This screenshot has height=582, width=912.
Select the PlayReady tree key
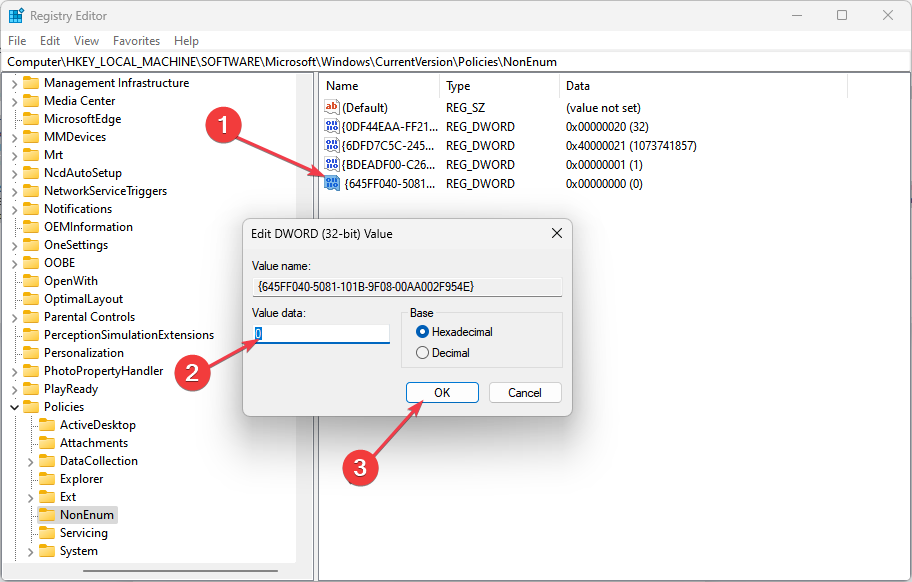click(71, 389)
